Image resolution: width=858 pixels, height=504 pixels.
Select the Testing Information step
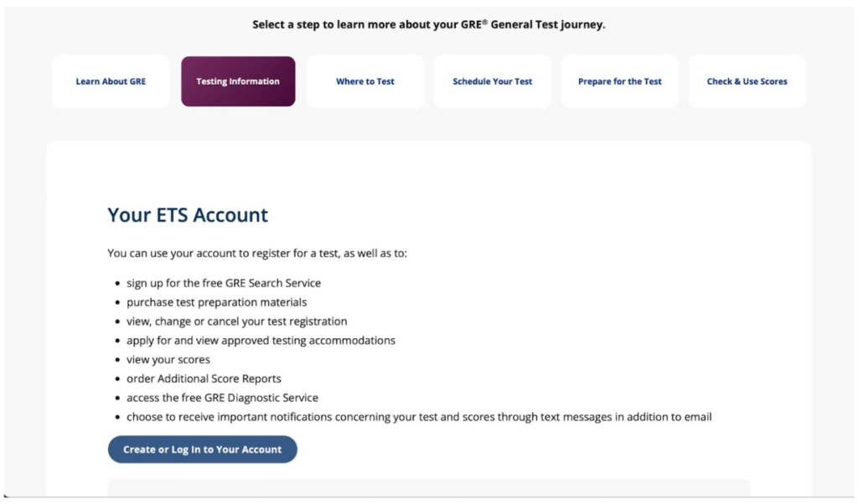tap(238, 81)
